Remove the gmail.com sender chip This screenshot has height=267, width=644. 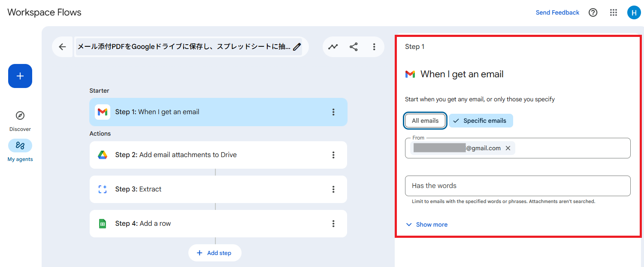click(508, 148)
